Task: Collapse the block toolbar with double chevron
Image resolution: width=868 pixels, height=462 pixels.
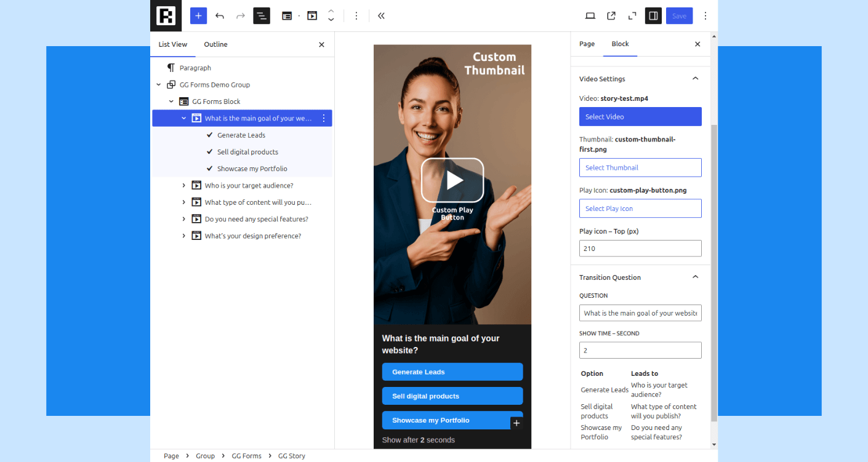Action: [381, 16]
